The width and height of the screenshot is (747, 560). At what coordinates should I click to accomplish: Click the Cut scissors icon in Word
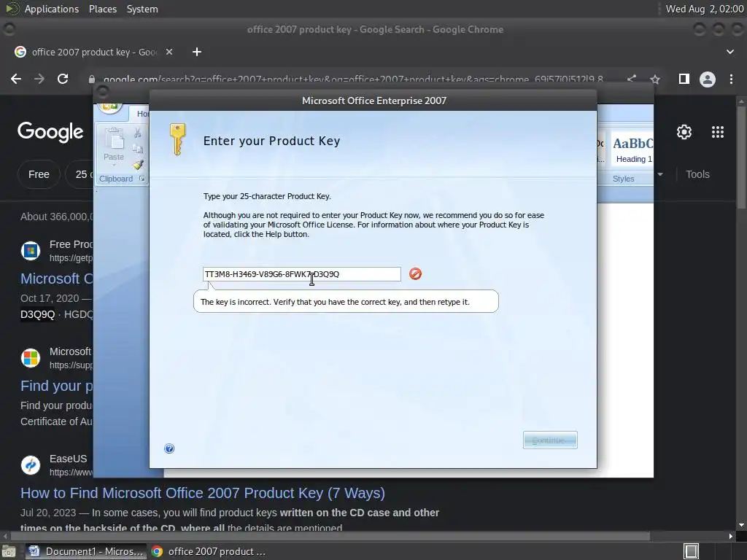click(x=138, y=133)
